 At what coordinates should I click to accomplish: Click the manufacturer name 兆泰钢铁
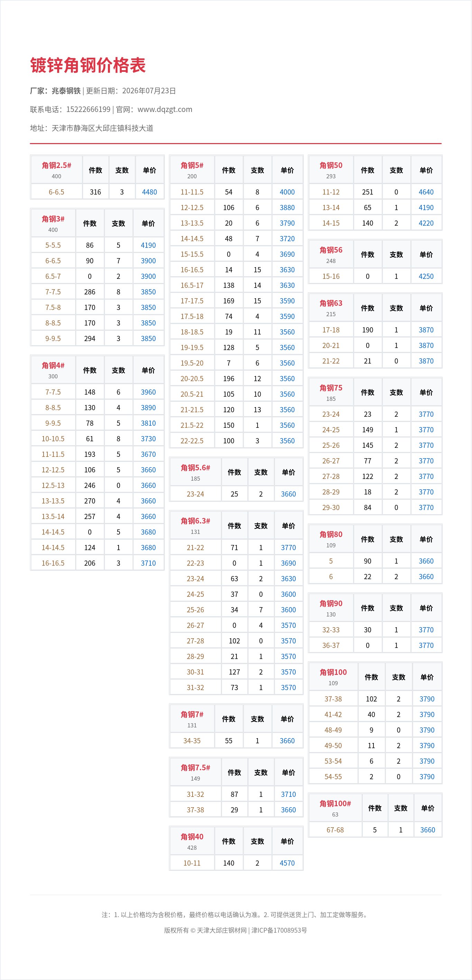(x=66, y=91)
